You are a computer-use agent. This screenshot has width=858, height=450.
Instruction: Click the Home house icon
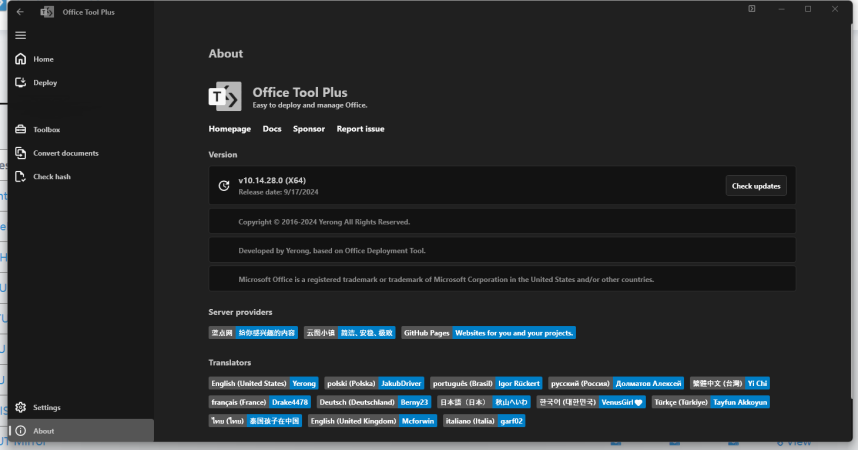pos(21,59)
